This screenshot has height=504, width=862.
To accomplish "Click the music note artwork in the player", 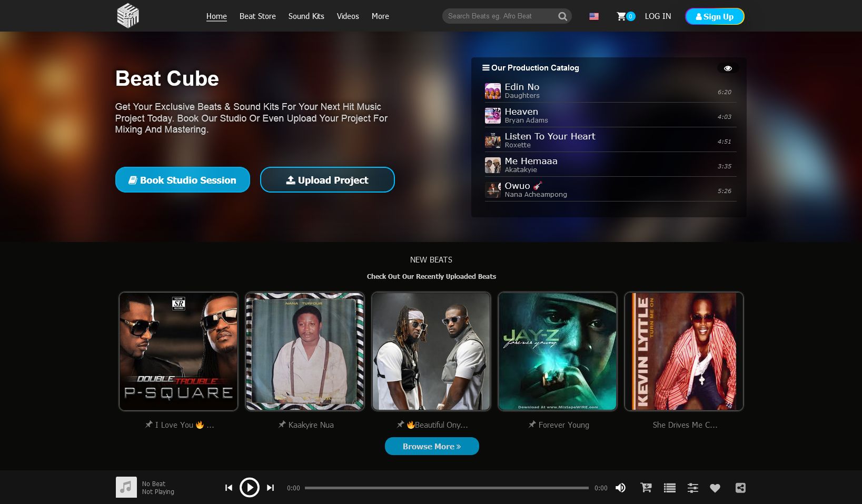I will click(126, 487).
